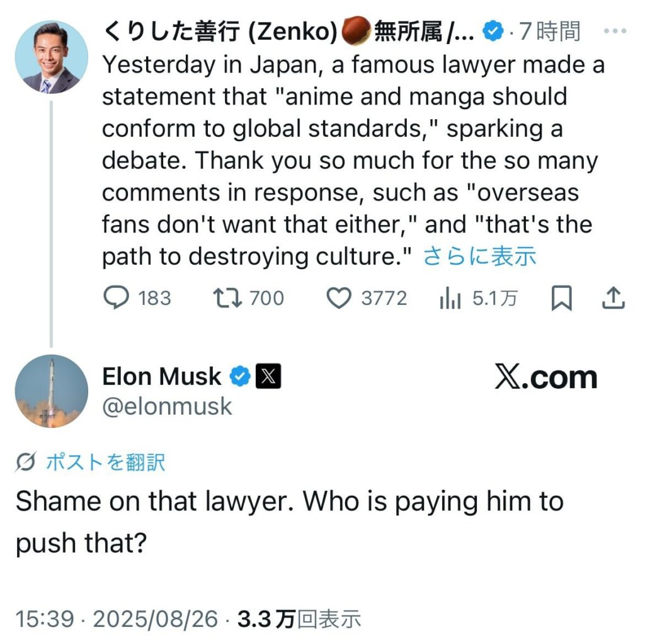Screen dimensions: 645x644
Task: Expand post with さらに表示 link
Action: pyautogui.click(x=479, y=256)
